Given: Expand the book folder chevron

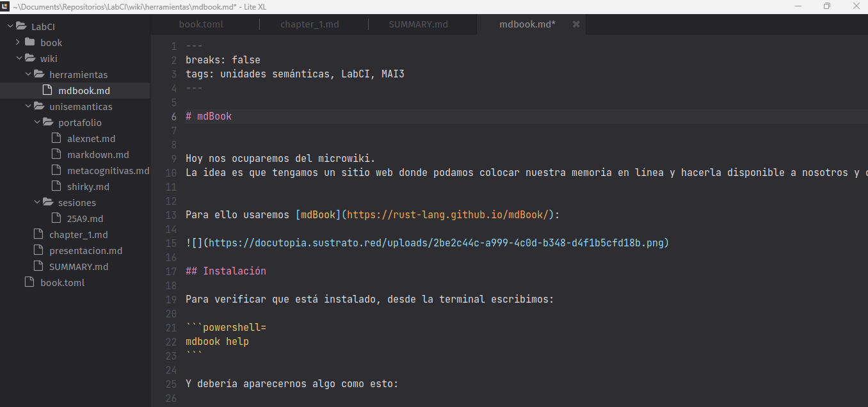Looking at the screenshot, I should [19, 42].
